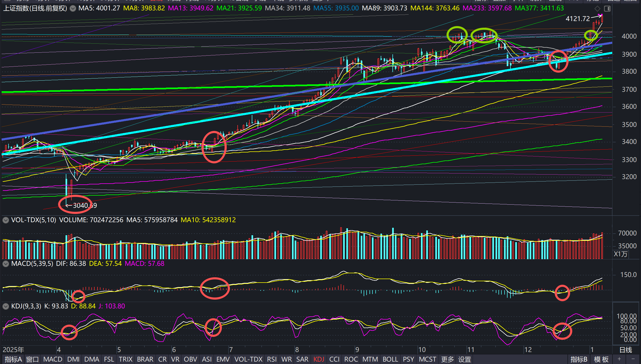Open the 更多 indicators button

pyautogui.click(x=447, y=359)
